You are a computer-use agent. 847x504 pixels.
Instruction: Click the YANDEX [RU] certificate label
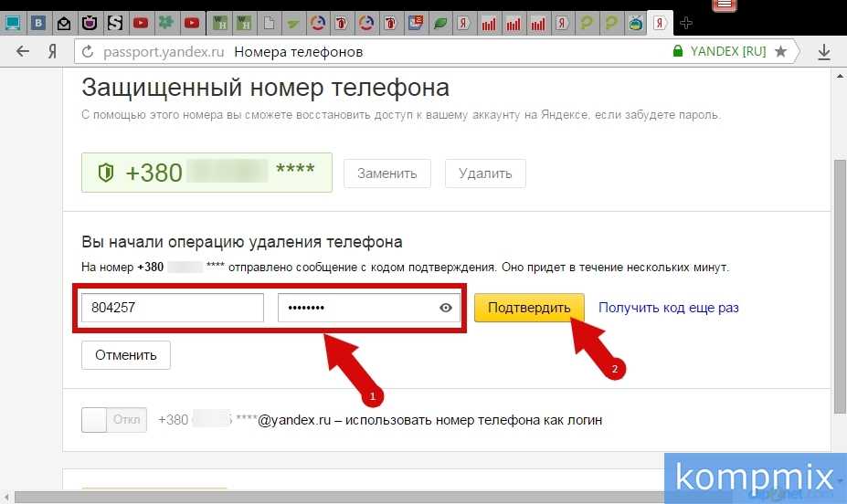[728, 51]
